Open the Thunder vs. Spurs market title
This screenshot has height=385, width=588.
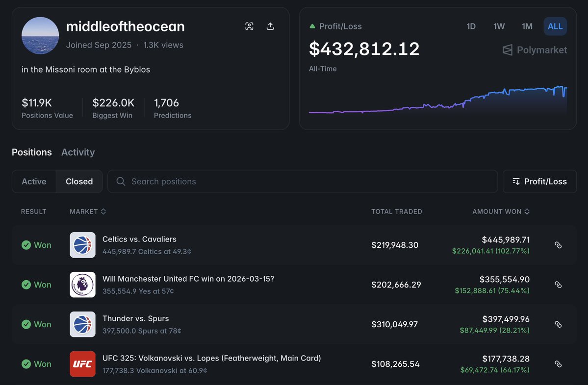136,318
